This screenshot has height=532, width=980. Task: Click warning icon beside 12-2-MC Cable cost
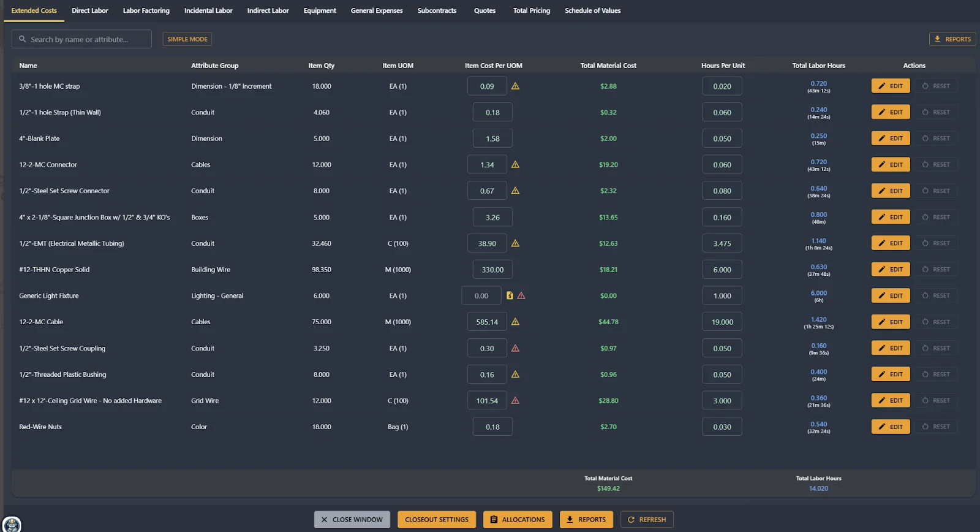pyautogui.click(x=515, y=322)
